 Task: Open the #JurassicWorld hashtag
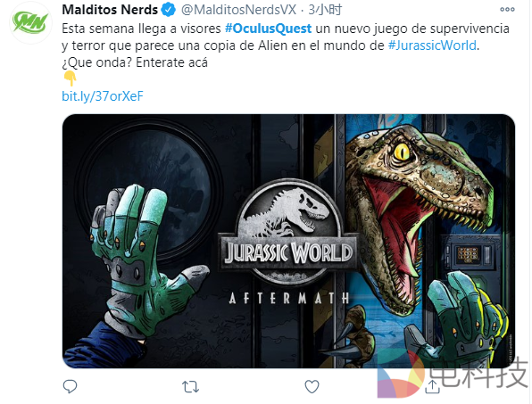(432, 45)
